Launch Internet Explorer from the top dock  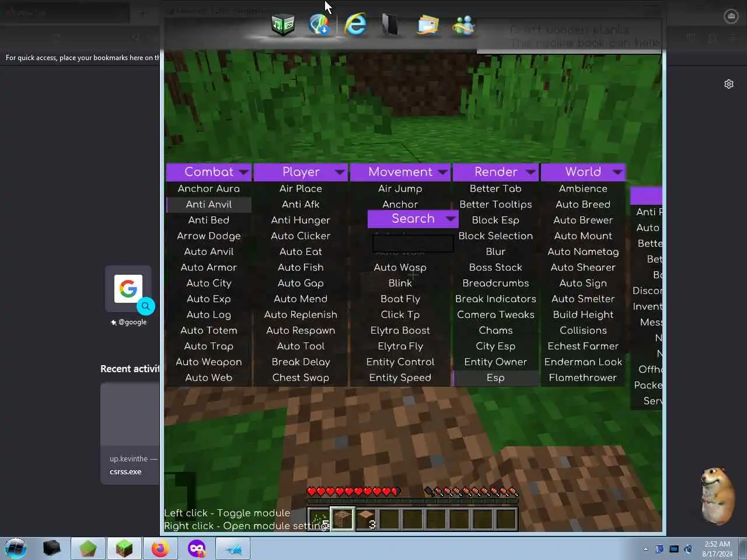tap(355, 24)
